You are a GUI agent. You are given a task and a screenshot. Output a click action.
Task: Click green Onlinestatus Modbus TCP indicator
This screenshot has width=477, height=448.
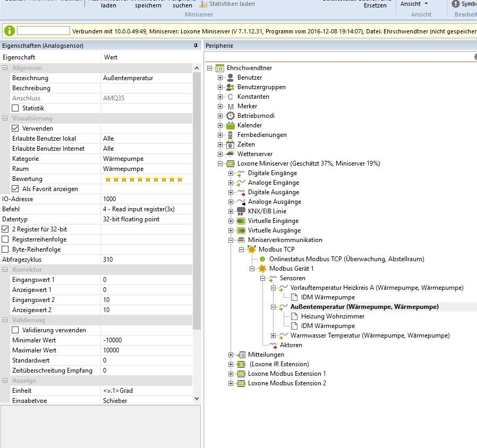[x=262, y=259]
